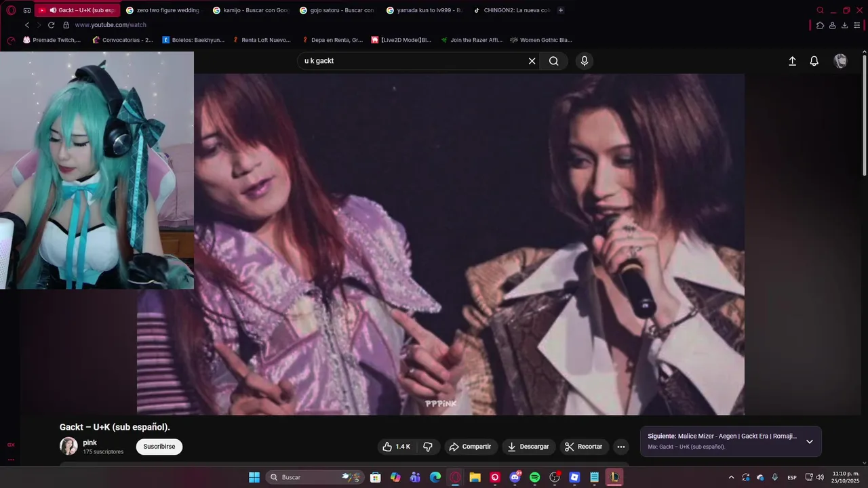The image size is (868, 488).
Task: Start YouTube voice search
Action: point(585,61)
